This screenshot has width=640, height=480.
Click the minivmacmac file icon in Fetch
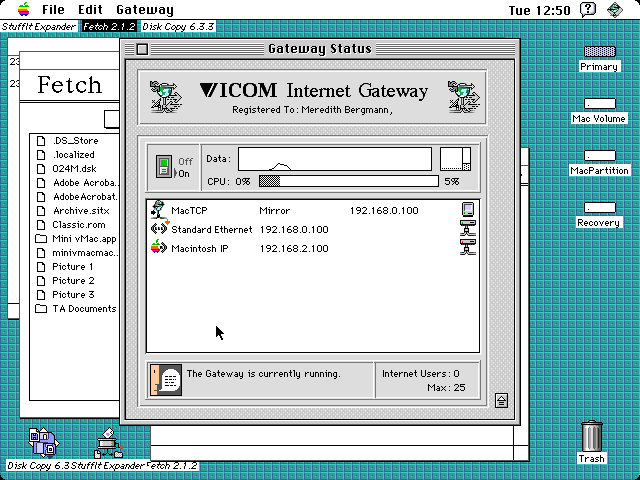[x=41, y=253]
